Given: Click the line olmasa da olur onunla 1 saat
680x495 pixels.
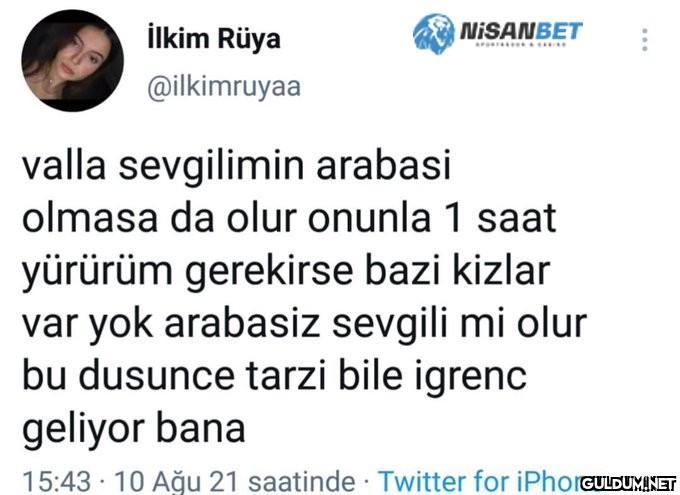Looking at the screenshot, I should [289, 218].
